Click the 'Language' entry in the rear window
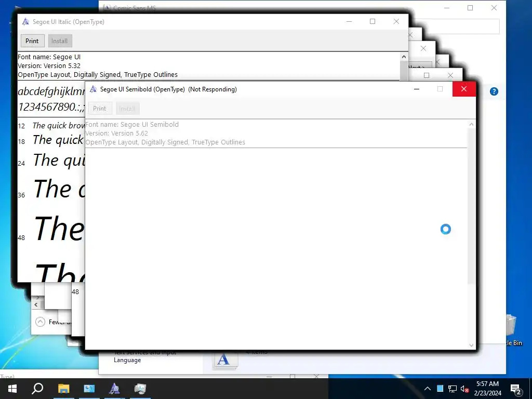 [x=127, y=360]
